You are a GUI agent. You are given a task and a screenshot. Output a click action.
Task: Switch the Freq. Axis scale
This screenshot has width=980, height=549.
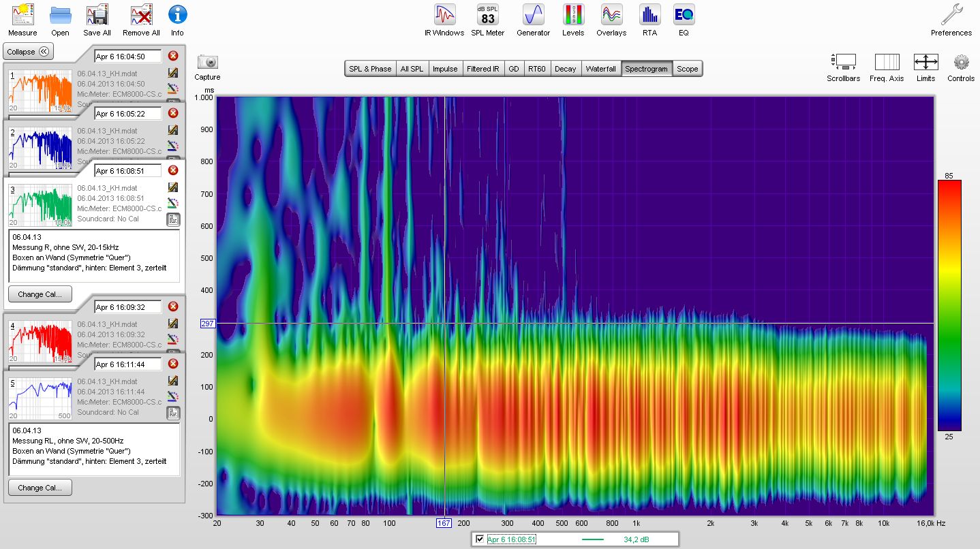(887, 67)
